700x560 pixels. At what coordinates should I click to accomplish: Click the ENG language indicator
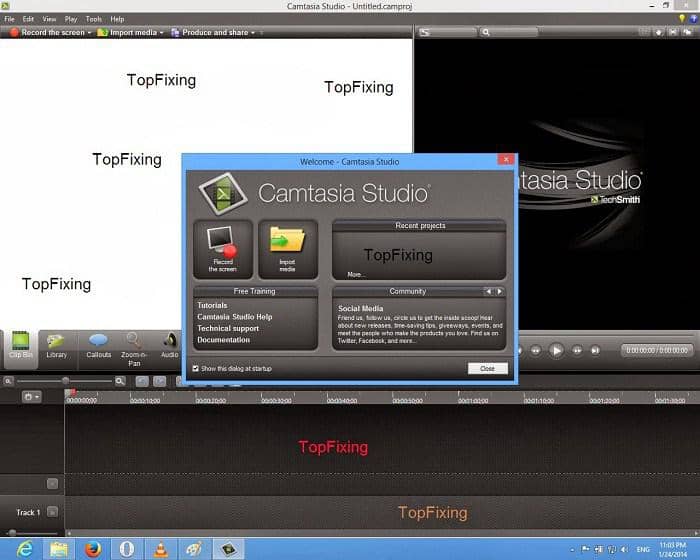(x=643, y=549)
